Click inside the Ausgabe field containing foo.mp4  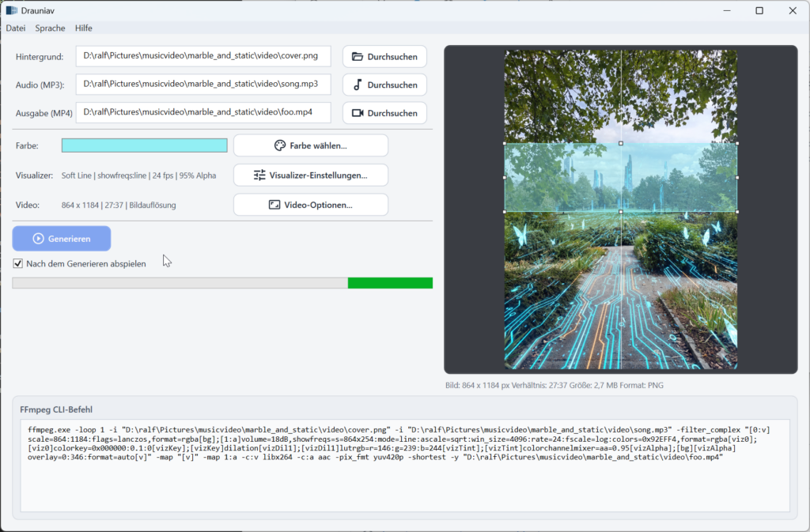pos(202,112)
